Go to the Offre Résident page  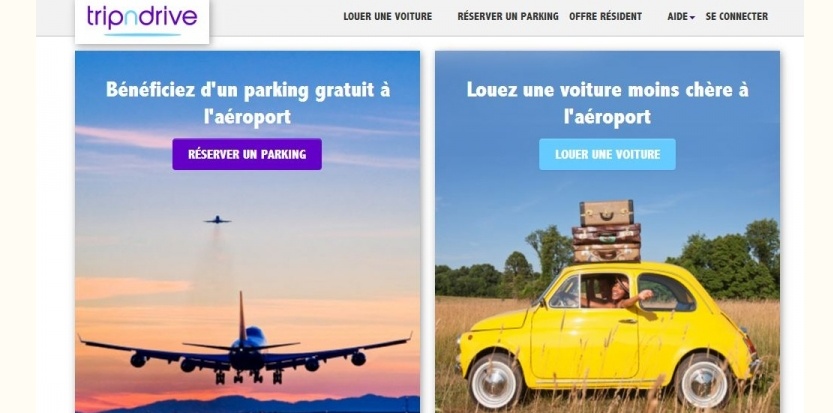pos(605,16)
